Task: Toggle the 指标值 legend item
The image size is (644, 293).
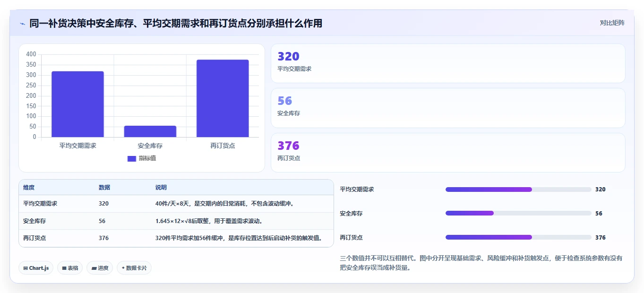Action: [142, 158]
